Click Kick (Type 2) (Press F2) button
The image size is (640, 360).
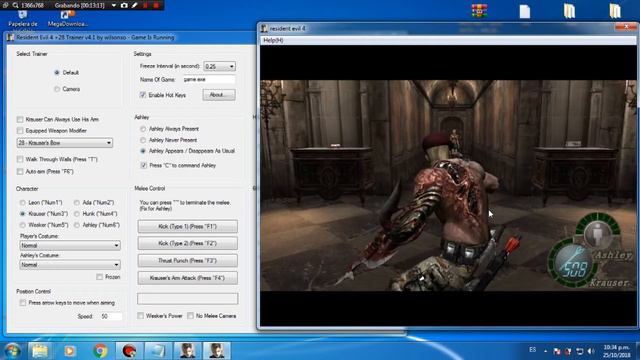(187, 243)
